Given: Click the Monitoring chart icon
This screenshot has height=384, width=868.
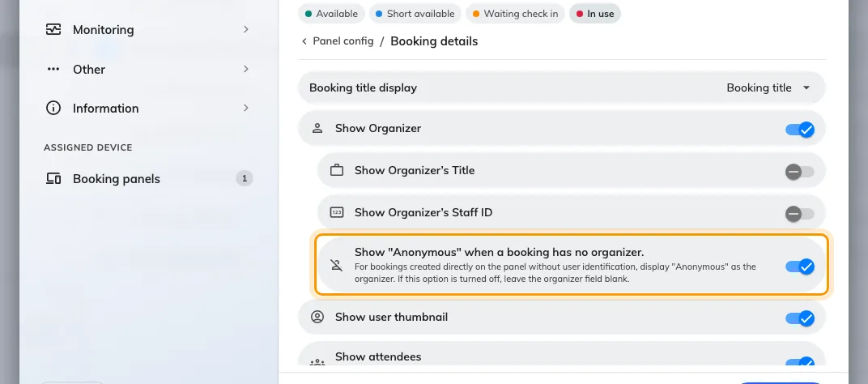Looking at the screenshot, I should click(x=53, y=29).
